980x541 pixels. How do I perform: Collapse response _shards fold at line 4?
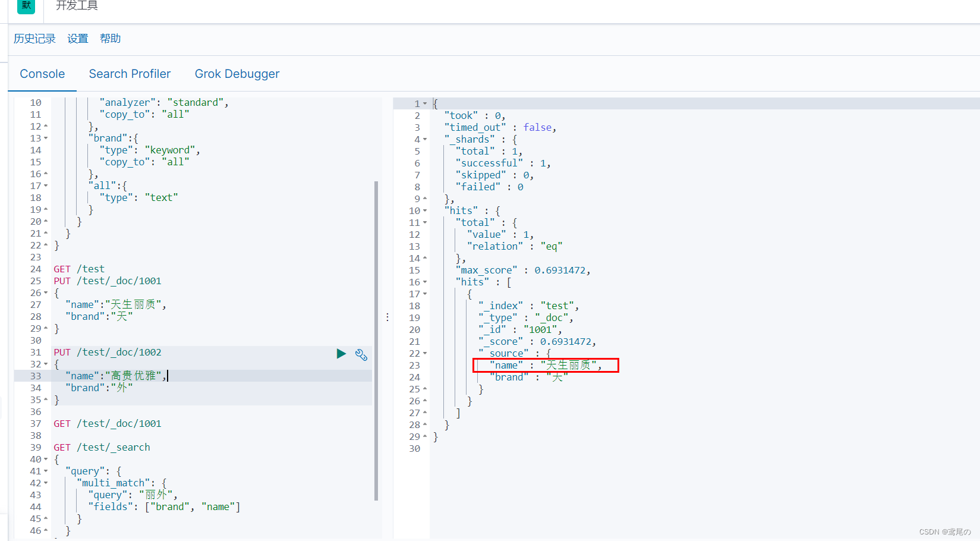pyautogui.click(x=425, y=139)
